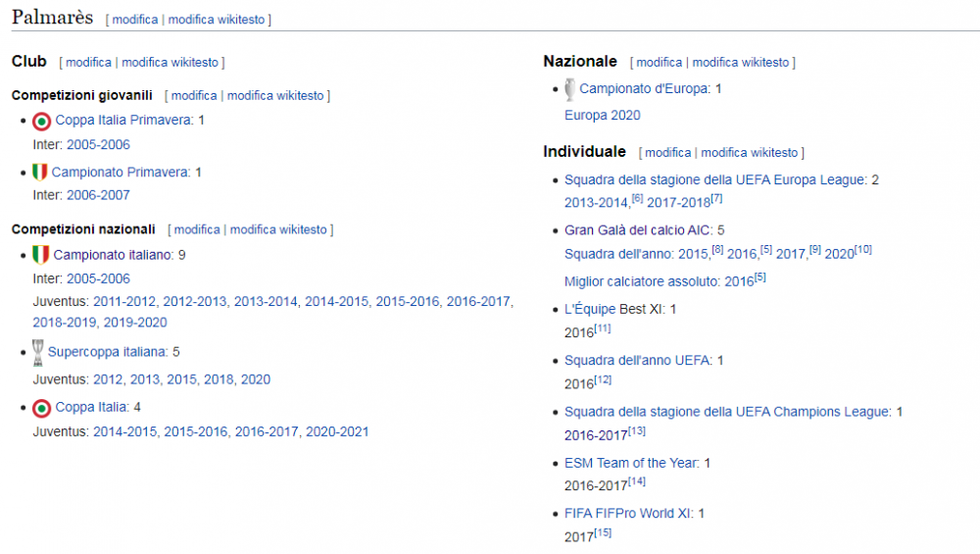Viewport: 980px width, 554px height.
Task: Click modifica wikitesto next to Palmarès heading
Action: 217,20
